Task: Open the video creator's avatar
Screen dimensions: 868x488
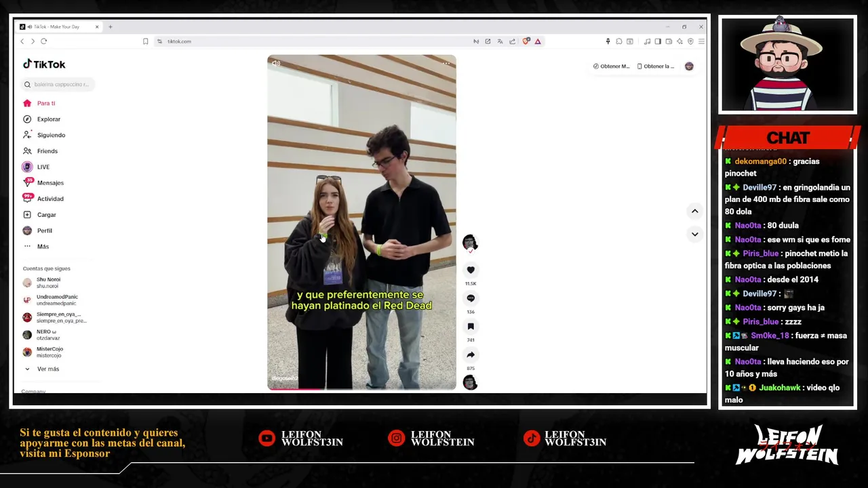Action: [x=470, y=242]
